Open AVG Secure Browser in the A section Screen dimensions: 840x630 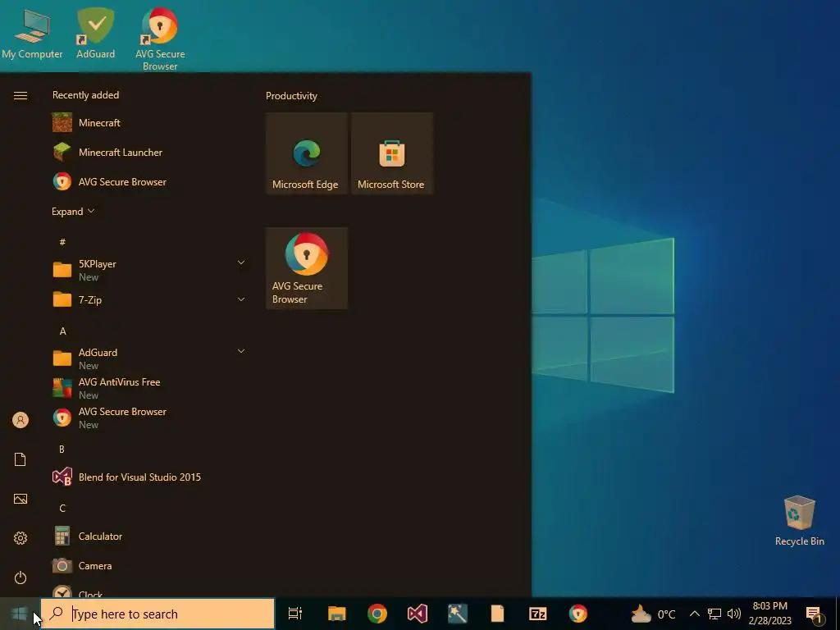pos(148,418)
